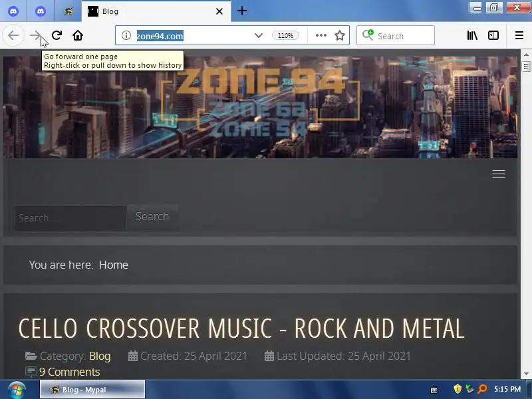Screen dimensions: 532x399
Task: Click the Zone 94 header banner
Action: point(260,107)
